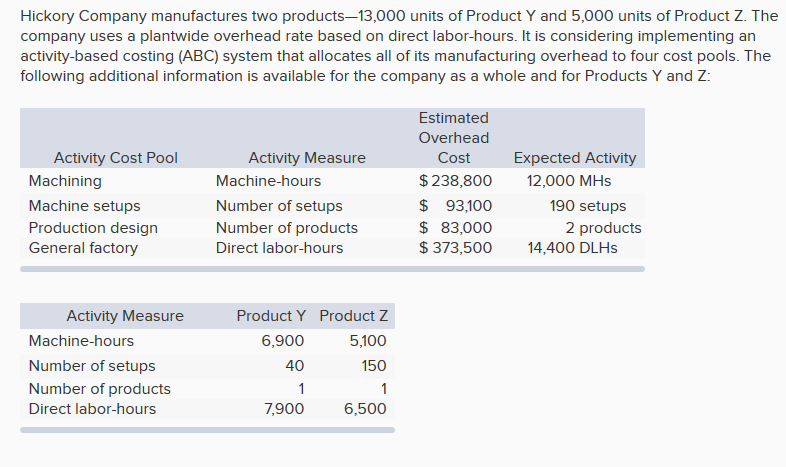Click the "Product Z" column header
Viewport: 786px width, 467px height.
(x=354, y=316)
